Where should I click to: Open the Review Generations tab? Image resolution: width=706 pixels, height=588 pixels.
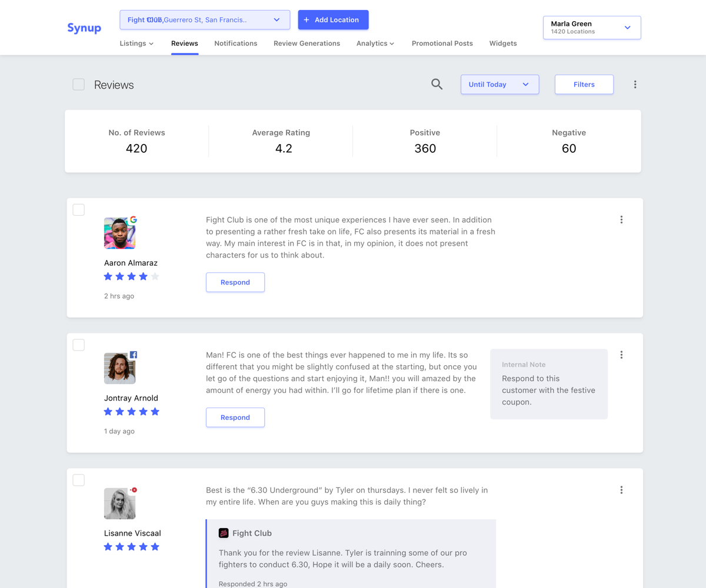coord(307,44)
